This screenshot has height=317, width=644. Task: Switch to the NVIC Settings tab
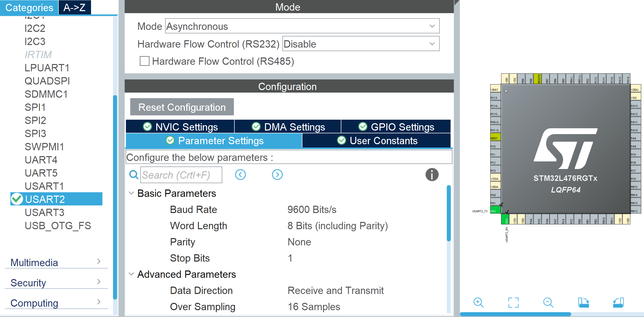pyautogui.click(x=180, y=127)
